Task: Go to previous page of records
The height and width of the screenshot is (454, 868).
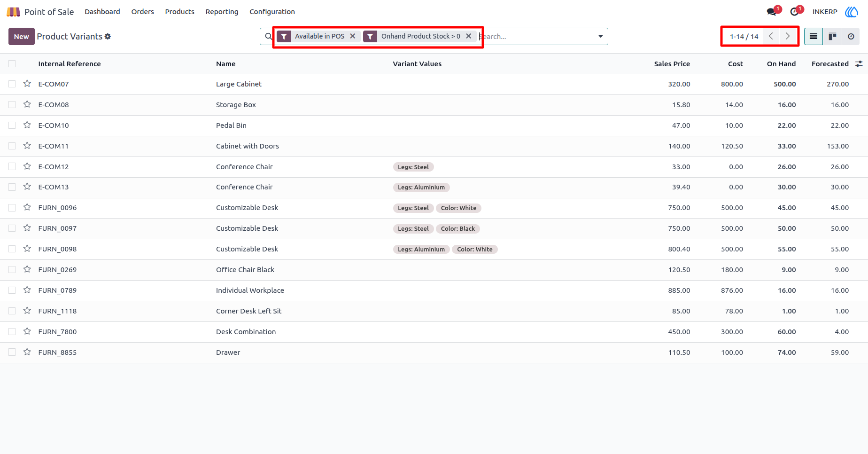Action: click(x=771, y=36)
